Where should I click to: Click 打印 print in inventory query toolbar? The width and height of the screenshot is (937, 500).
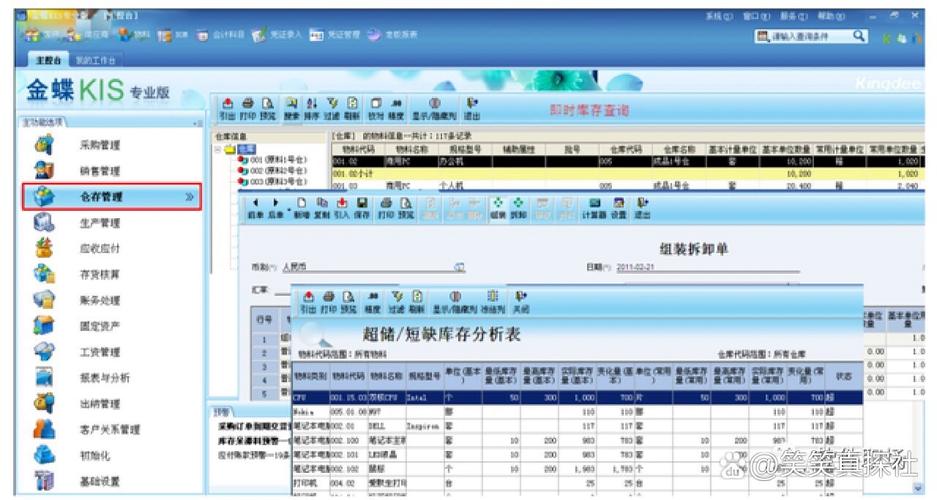[x=248, y=109]
